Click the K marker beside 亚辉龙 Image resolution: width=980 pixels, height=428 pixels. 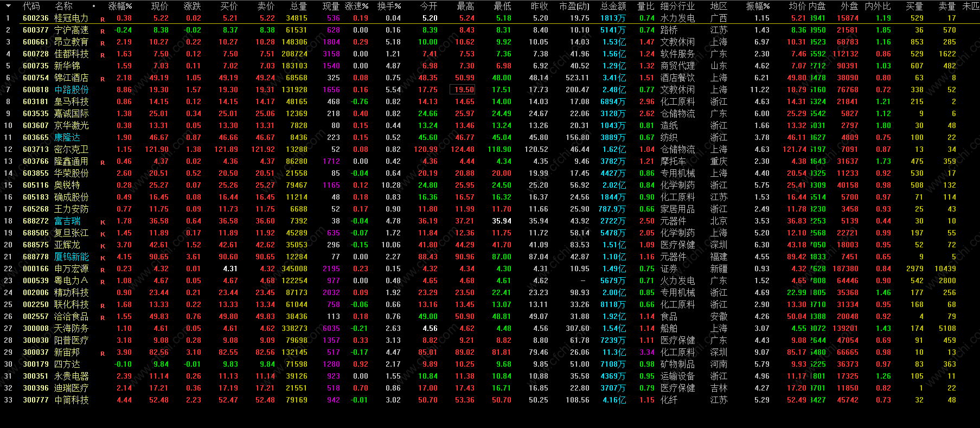click(103, 246)
